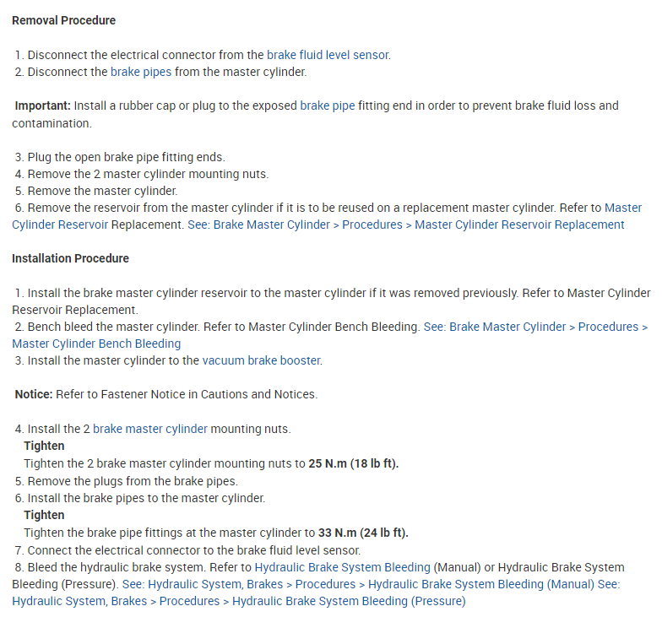The image size is (662, 644).
Task: Click the 'Removal Procedure' heading
Action: point(64,20)
